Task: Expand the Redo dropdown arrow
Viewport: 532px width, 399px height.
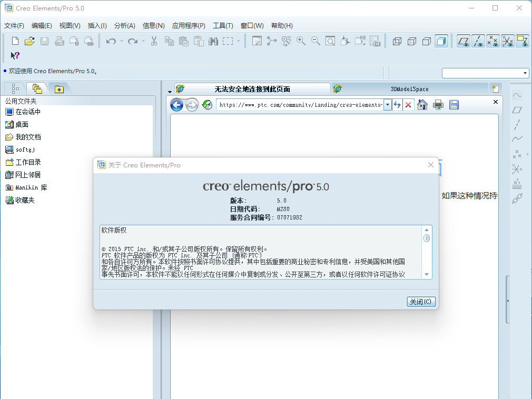Action: [143, 41]
